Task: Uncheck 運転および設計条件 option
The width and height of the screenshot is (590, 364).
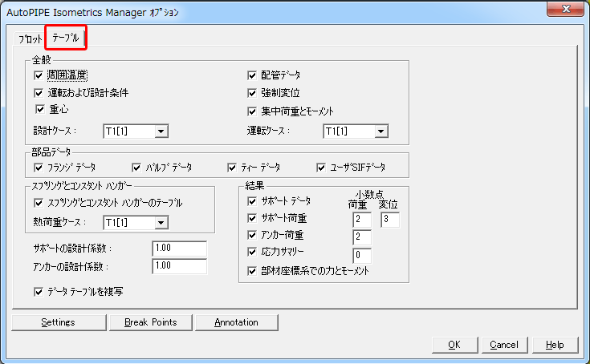Action: (x=39, y=93)
